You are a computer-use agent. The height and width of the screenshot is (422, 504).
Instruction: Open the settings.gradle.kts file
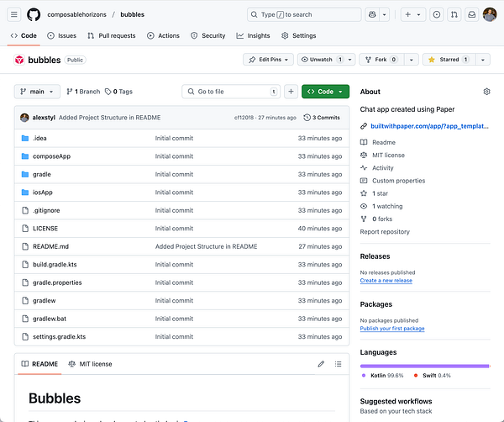tap(59, 336)
